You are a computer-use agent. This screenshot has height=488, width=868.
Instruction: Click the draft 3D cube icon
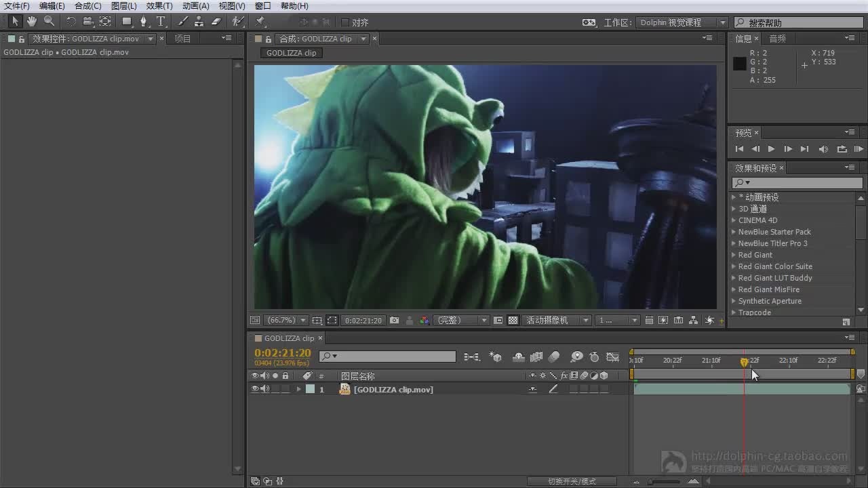[496, 357]
